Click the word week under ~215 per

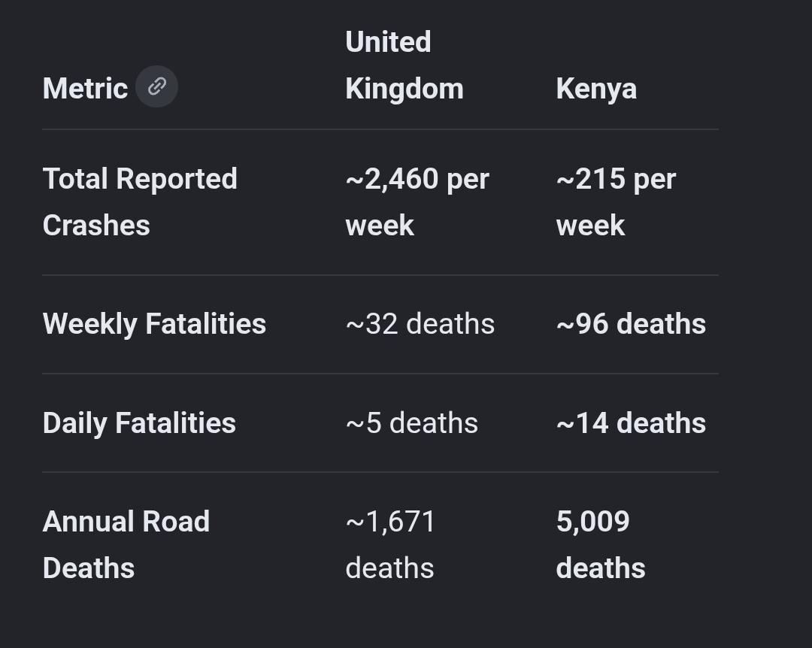tap(590, 226)
